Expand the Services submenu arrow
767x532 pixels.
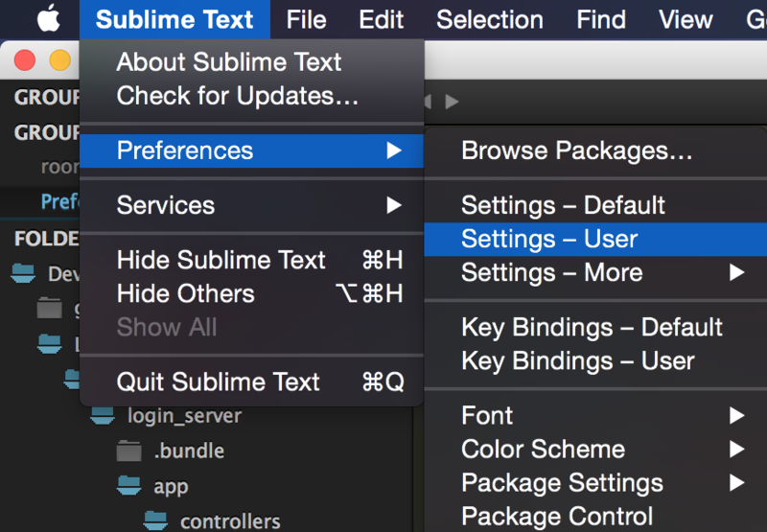(393, 205)
